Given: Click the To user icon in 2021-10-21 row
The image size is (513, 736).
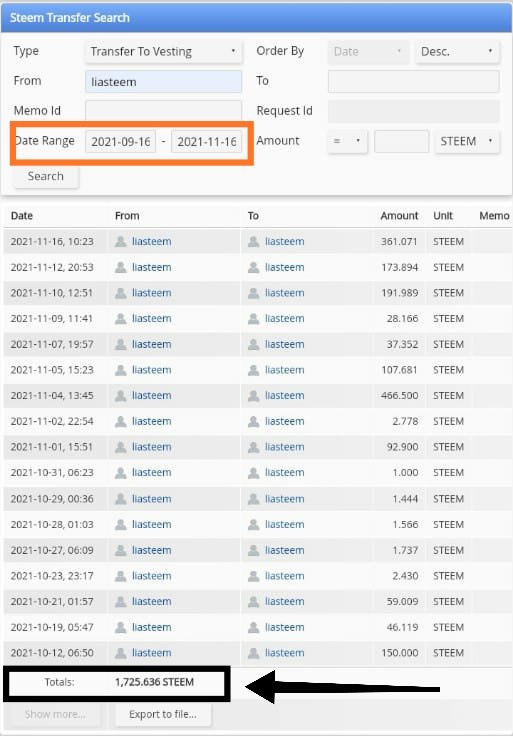Looking at the screenshot, I should pos(253,602).
